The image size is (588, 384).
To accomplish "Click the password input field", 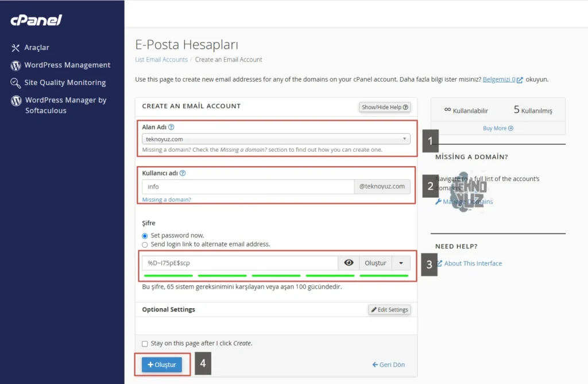I will 240,263.
